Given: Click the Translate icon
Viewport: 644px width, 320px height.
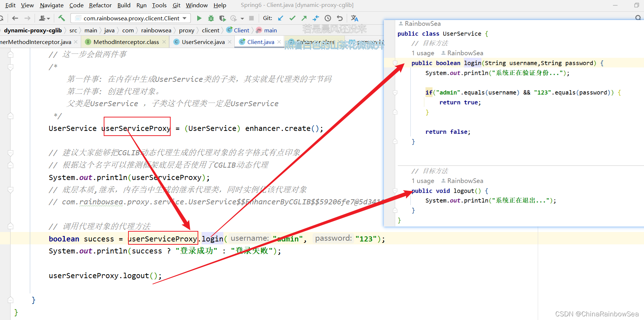Looking at the screenshot, I should (x=355, y=18).
